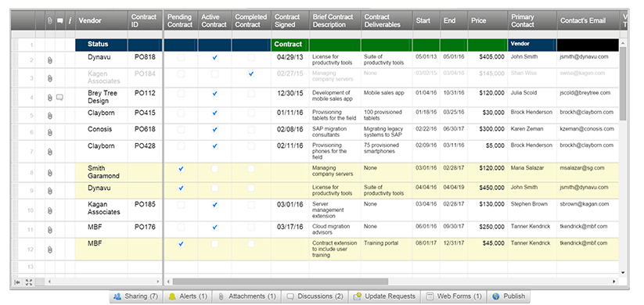Select the 03/17/16 contract signed cell
This screenshot has height=305, width=644.
(x=290, y=230)
